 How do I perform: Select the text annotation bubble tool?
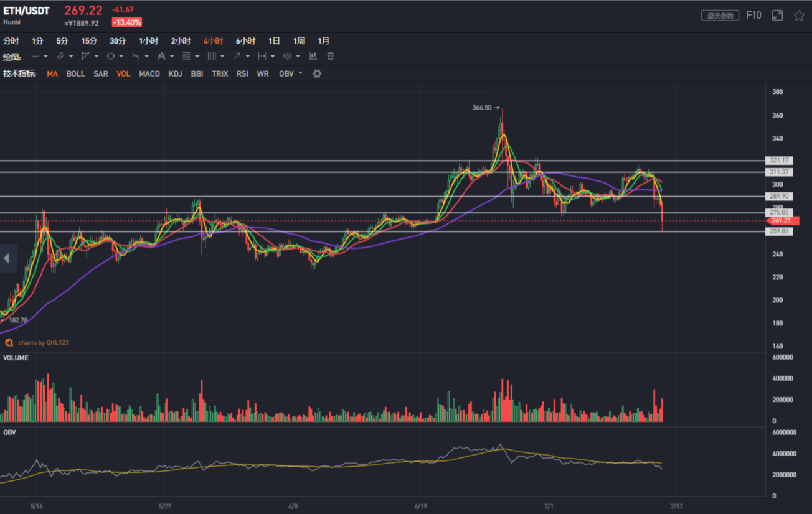point(287,56)
